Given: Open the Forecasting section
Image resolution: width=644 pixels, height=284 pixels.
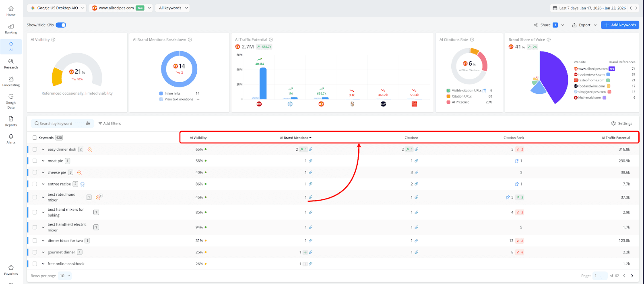Looking at the screenshot, I should (x=11, y=81).
